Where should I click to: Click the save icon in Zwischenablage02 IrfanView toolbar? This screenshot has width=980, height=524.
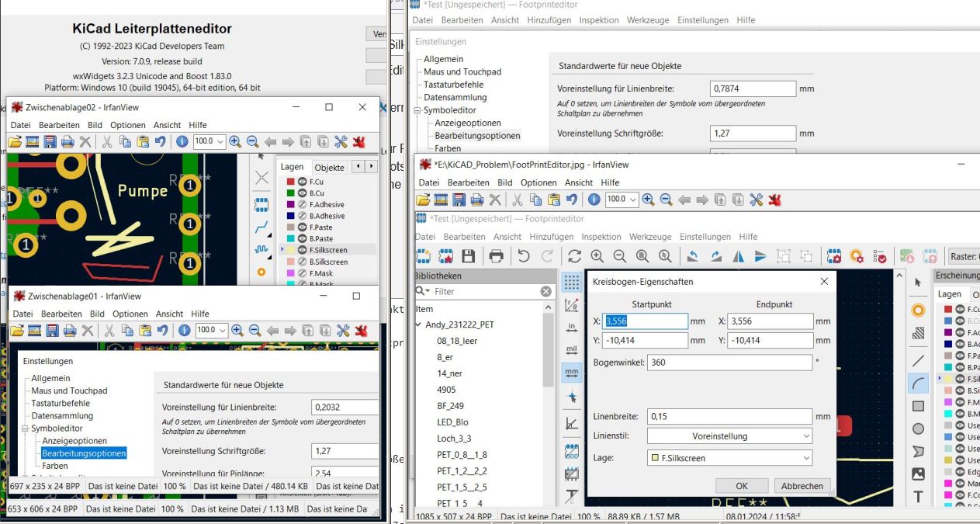pos(50,142)
